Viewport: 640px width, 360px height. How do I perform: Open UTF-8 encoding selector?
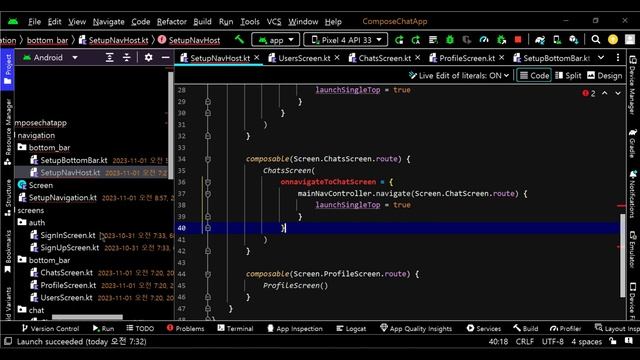(x=553, y=342)
